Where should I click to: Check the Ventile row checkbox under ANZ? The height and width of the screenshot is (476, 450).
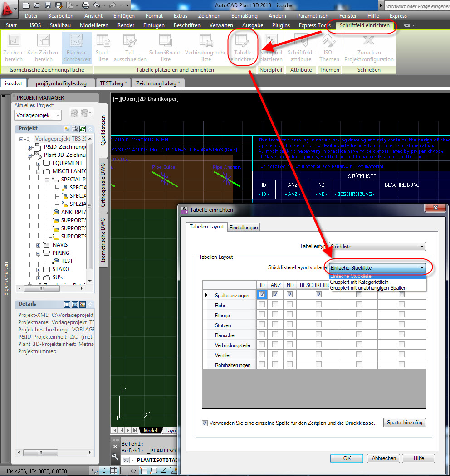tap(275, 354)
